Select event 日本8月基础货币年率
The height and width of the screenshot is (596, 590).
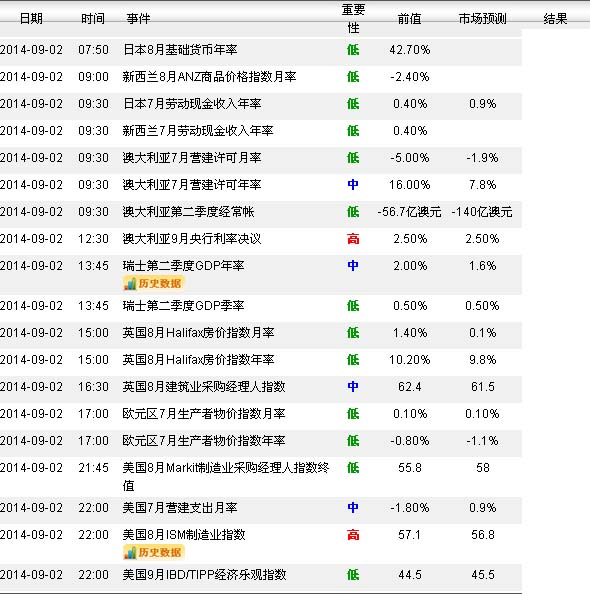click(x=180, y=50)
